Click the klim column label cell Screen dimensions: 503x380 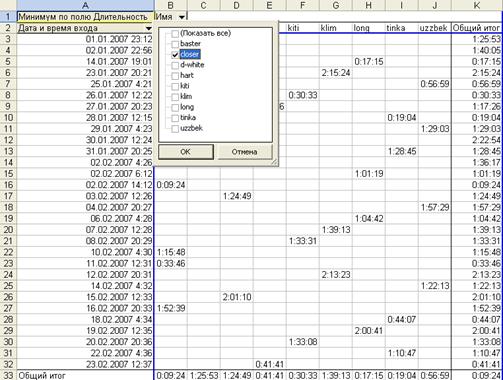(336, 28)
